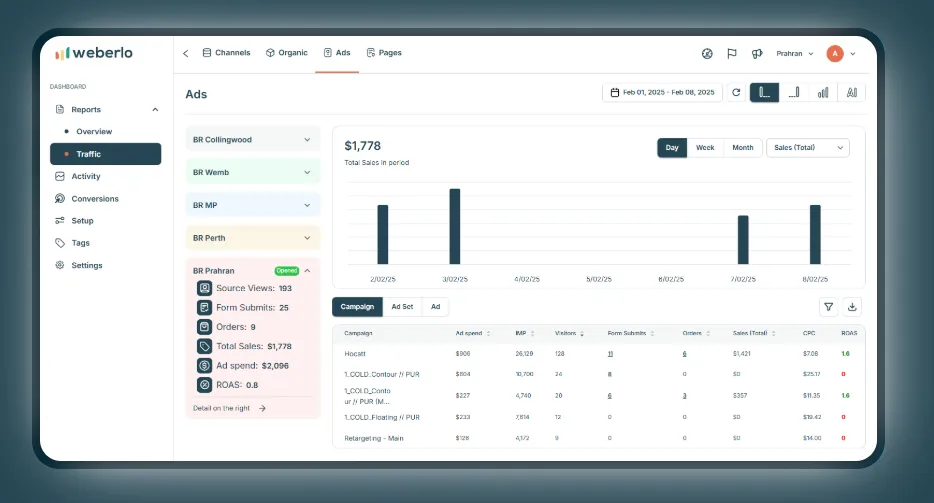Image resolution: width=934 pixels, height=503 pixels.
Task: Select Traffic in the sidebar
Action: coord(105,154)
